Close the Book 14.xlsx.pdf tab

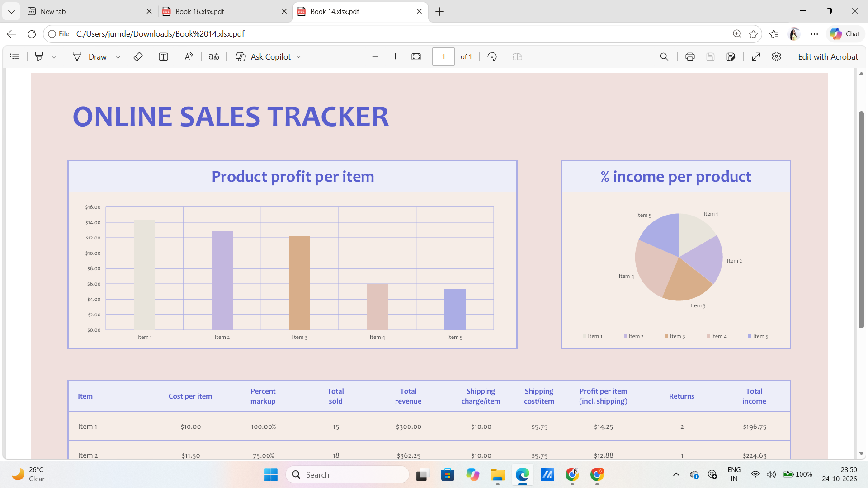coord(419,11)
